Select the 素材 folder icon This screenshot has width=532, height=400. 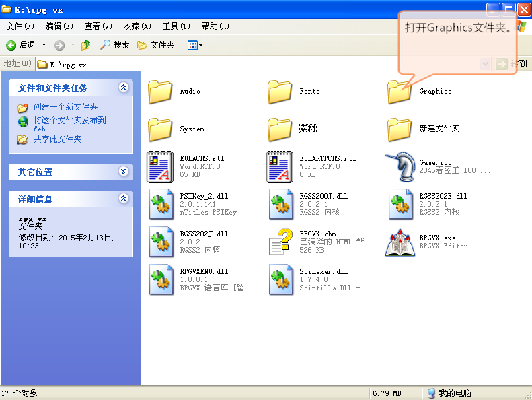click(x=280, y=129)
